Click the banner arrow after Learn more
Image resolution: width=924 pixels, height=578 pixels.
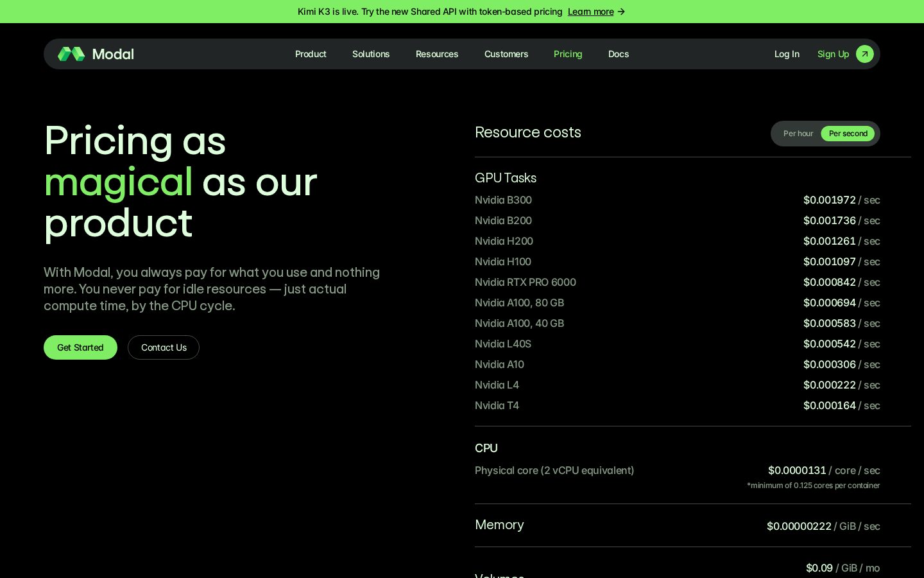coord(621,12)
